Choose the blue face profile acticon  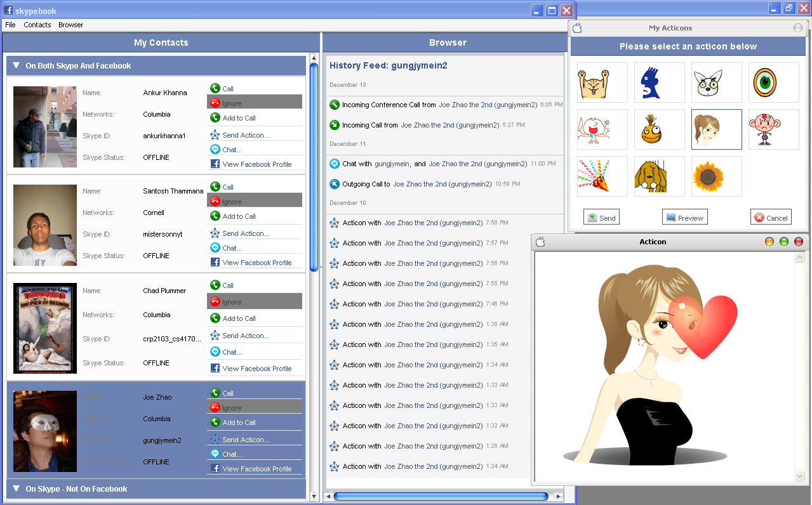(x=659, y=82)
